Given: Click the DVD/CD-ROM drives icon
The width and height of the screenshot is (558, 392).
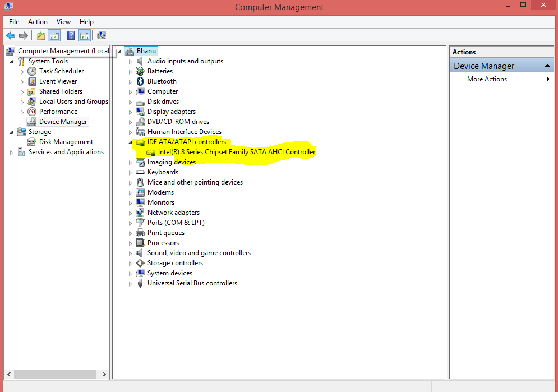Looking at the screenshot, I should click(x=140, y=122).
